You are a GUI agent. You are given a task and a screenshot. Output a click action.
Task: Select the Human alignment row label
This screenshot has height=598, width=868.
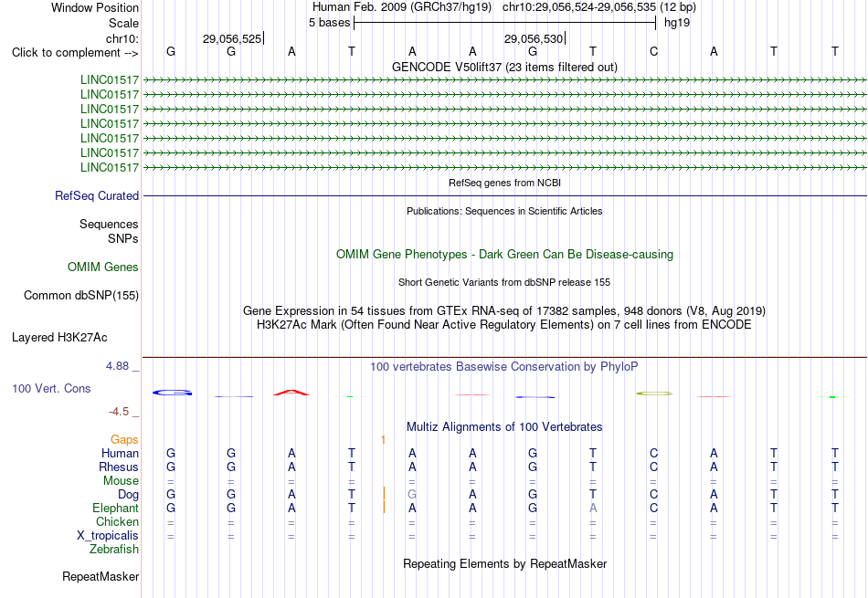click(120, 453)
